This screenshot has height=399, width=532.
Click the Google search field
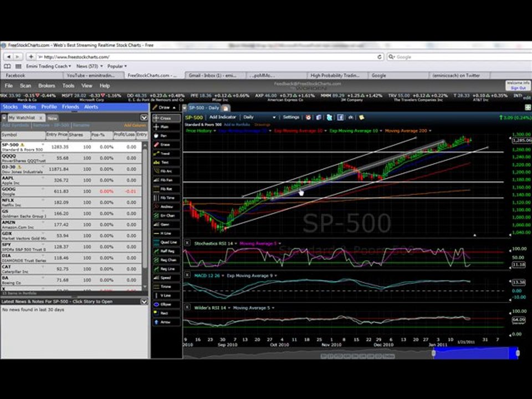459,57
